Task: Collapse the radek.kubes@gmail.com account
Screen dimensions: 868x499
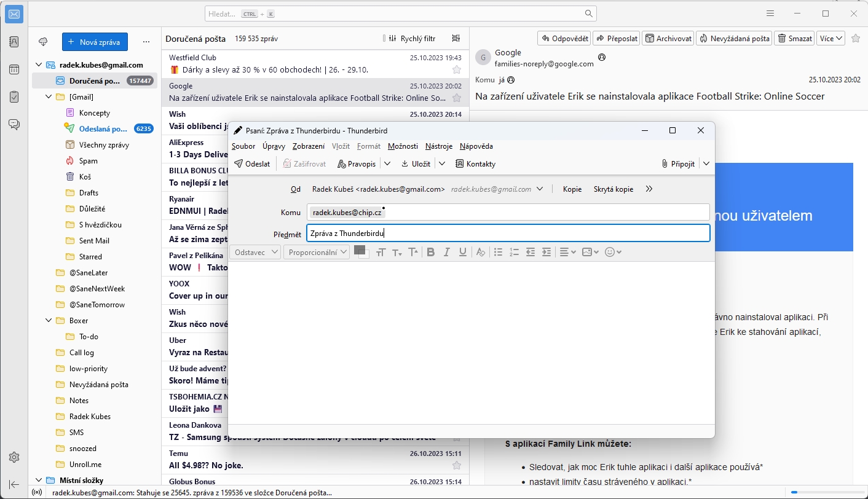Action: [x=39, y=65]
